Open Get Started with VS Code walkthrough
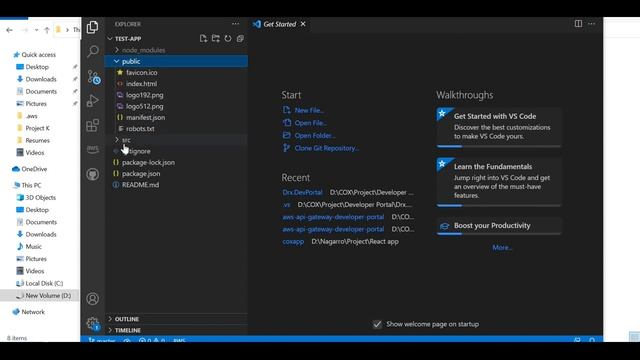 tap(499, 127)
